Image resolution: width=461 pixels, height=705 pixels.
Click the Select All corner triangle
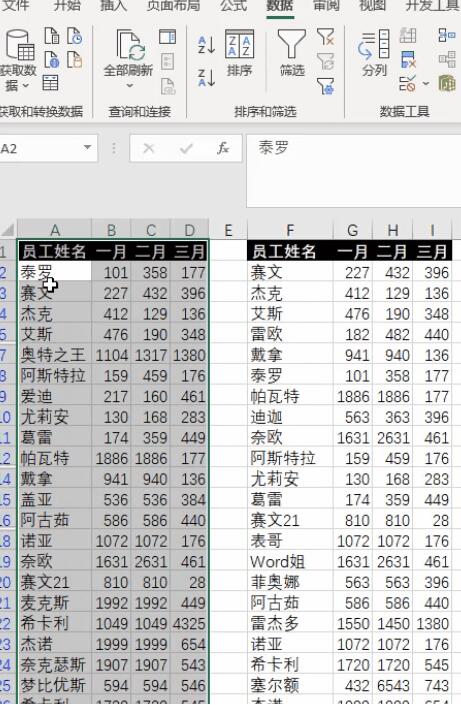[x=8, y=231]
